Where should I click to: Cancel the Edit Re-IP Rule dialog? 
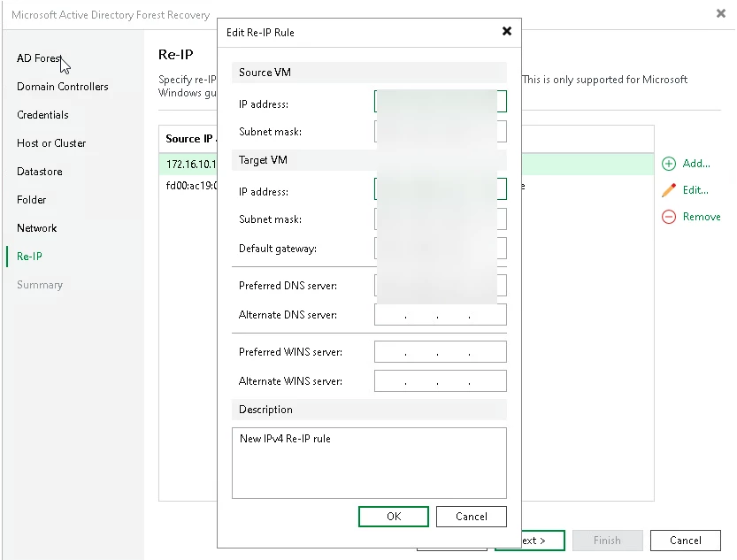[x=471, y=517]
